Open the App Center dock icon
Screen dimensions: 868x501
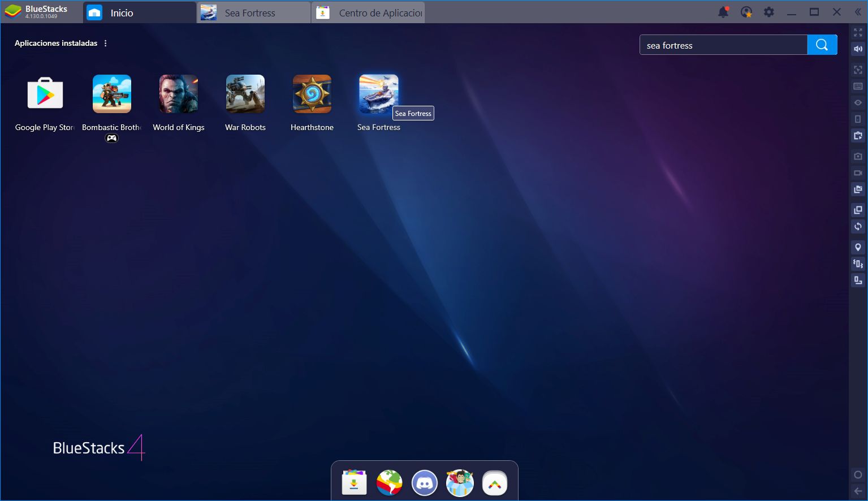(355, 483)
